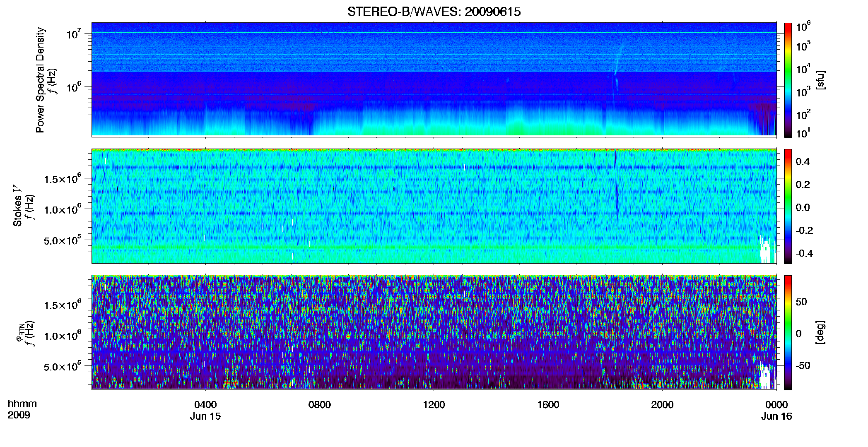Click the Power Spectral Density axis label
Screen dimensions: 868x447
coord(40,80)
